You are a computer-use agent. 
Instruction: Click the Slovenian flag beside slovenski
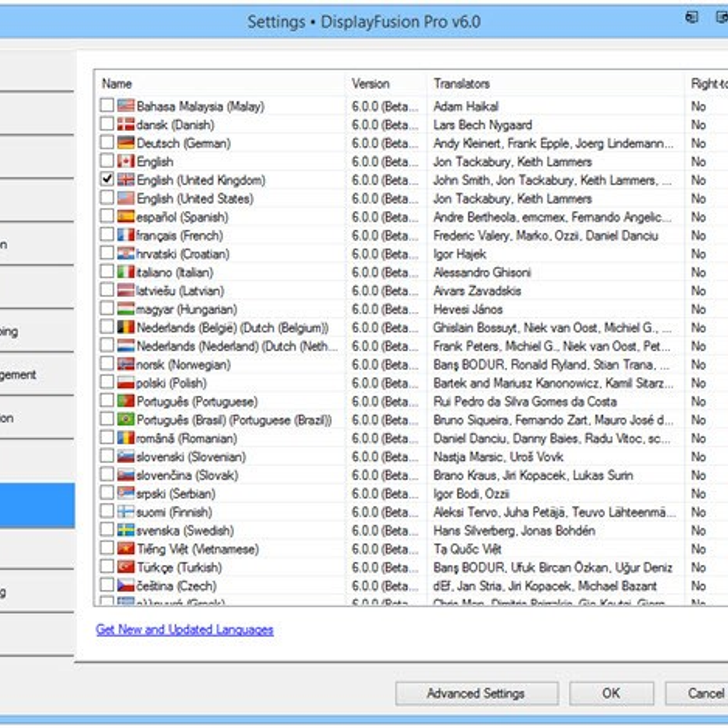(126, 456)
